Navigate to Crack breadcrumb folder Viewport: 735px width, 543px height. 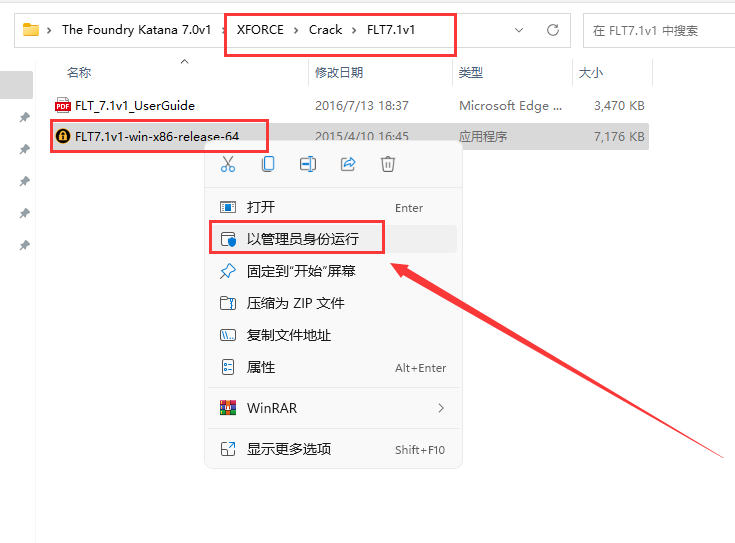coord(325,30)
